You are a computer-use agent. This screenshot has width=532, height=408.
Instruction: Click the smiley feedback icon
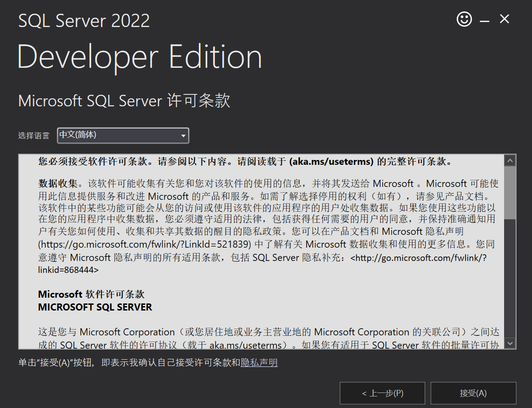(x=464, y=19)
